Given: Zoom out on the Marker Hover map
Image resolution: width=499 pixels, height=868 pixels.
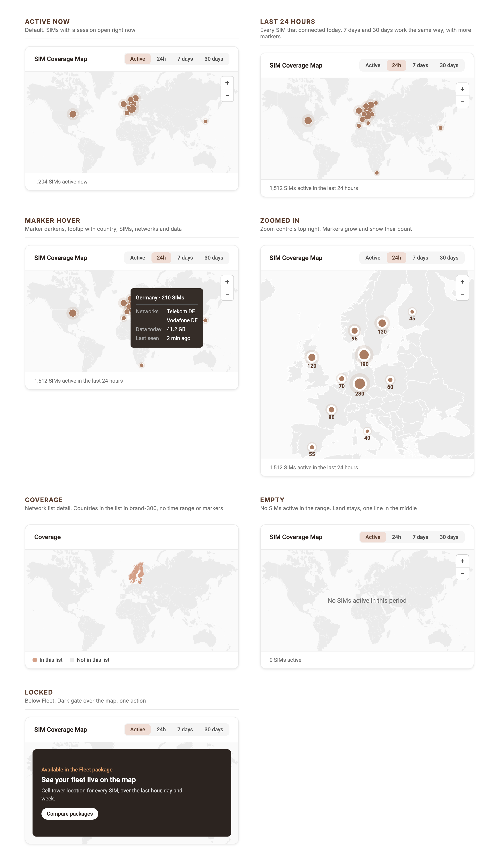Looking at the screenshot, I should tap(227, 294).
